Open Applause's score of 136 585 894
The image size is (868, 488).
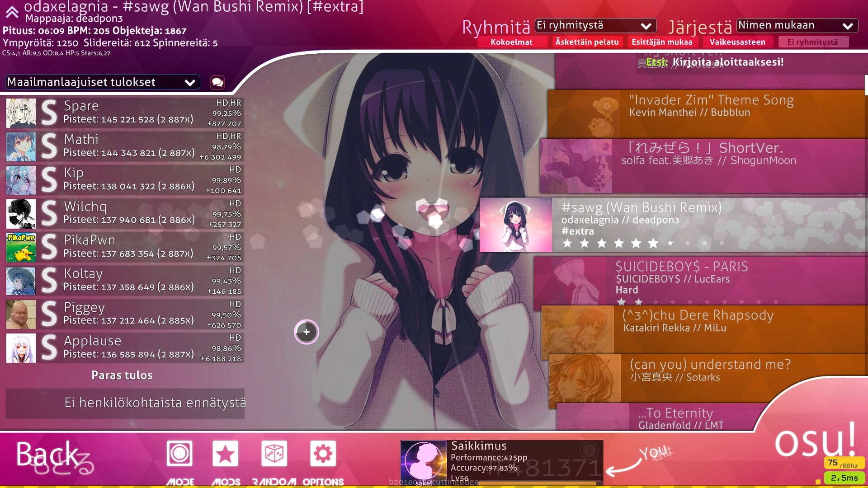coord(125,348)
